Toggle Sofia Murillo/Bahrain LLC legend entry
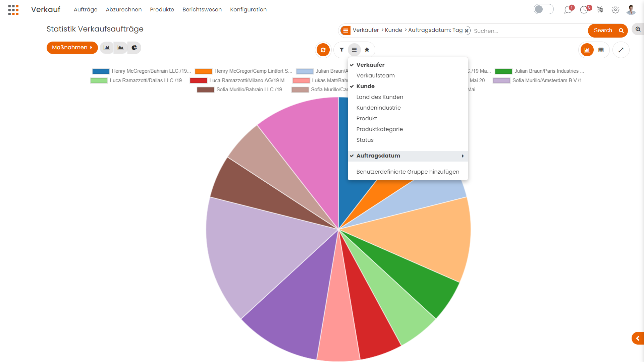 243,89
